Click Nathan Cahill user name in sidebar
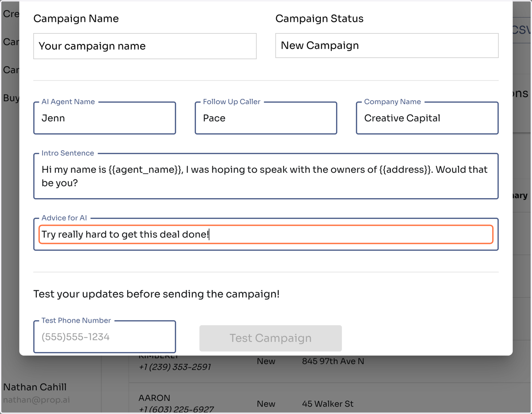Viewport: 532px width, 414px height. click(35, 387)
